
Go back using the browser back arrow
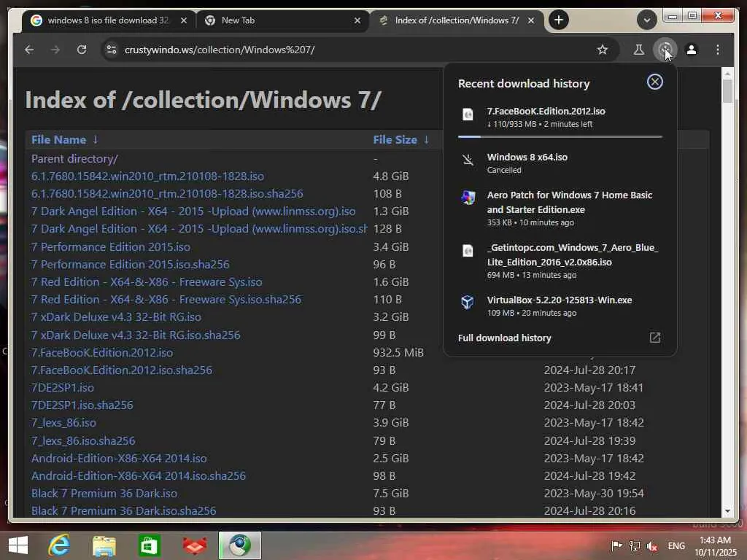point(29,50)
